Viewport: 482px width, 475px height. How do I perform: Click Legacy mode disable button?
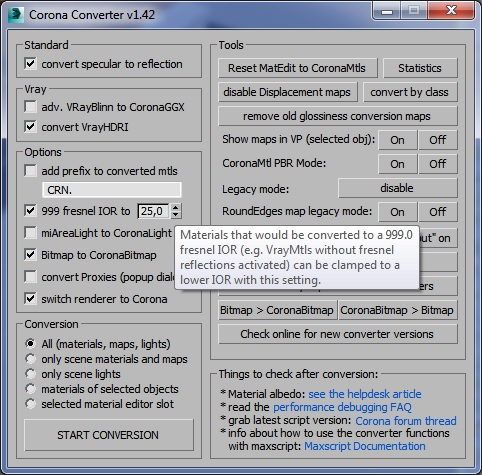point(398,188)
